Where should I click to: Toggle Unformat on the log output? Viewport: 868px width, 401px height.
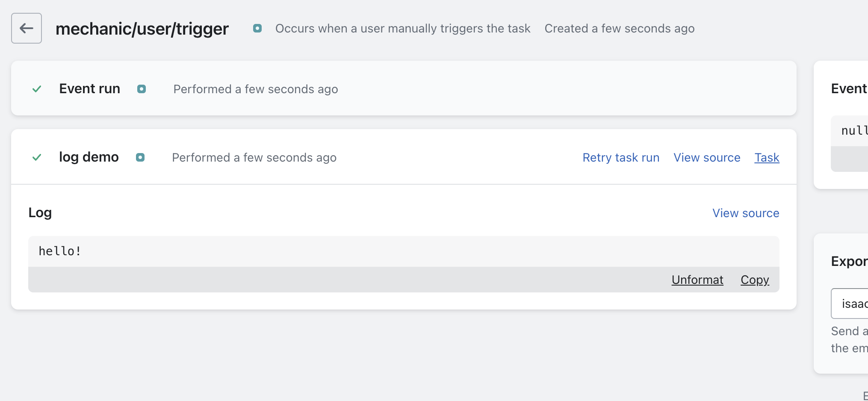point(697,280)
